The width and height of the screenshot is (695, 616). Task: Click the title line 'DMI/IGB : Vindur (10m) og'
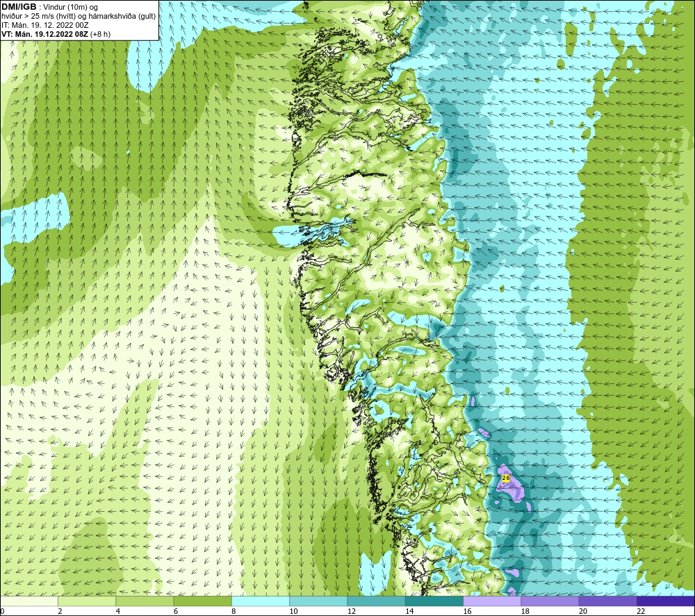click(x=49, y=7)
